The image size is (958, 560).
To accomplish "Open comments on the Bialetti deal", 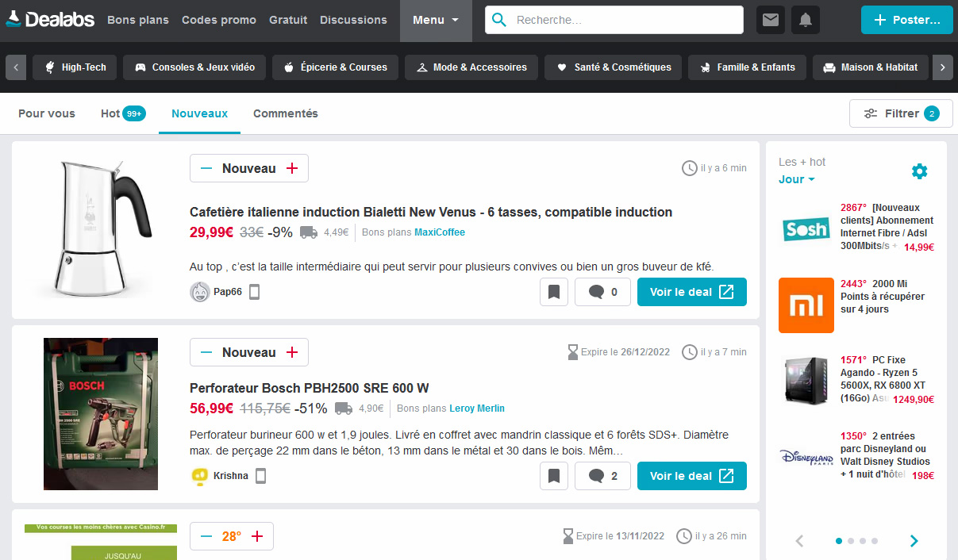I will (602, 292).
